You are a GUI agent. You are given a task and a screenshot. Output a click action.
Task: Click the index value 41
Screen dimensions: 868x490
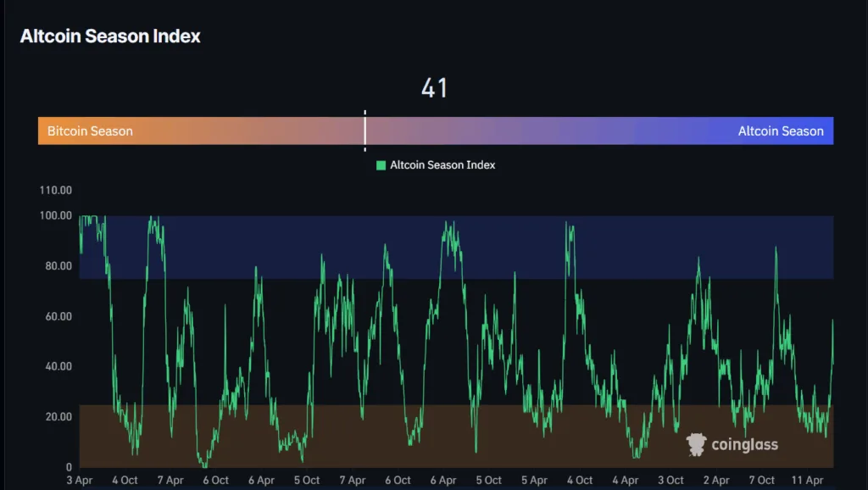pyautogui.click(x=435, y=88)
